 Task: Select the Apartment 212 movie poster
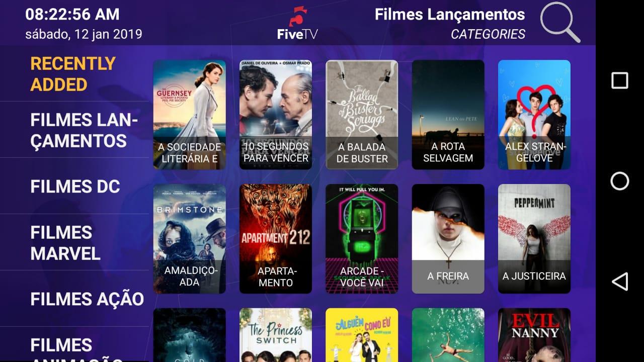(x=276, y=239)
